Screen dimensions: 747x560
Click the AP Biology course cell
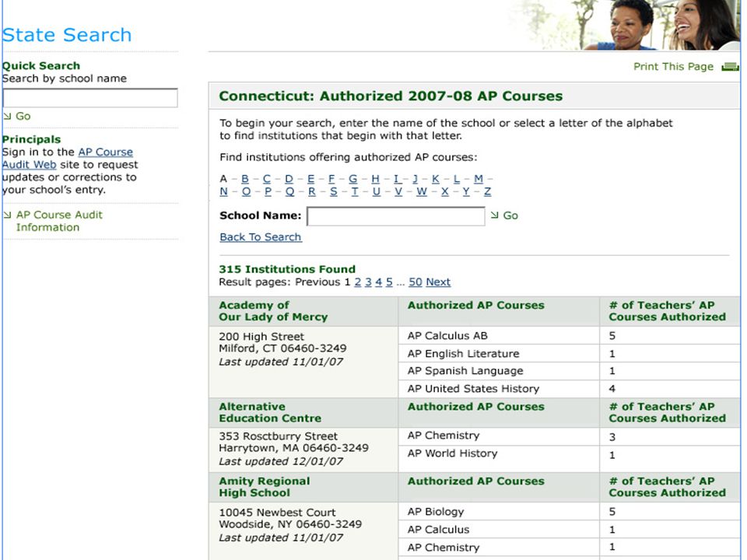pos(499,512)
